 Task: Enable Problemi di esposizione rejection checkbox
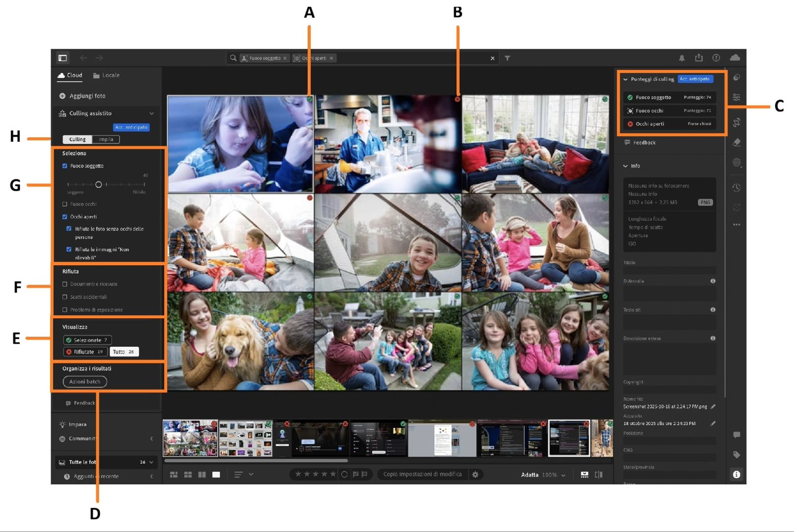tap(65, 310)
